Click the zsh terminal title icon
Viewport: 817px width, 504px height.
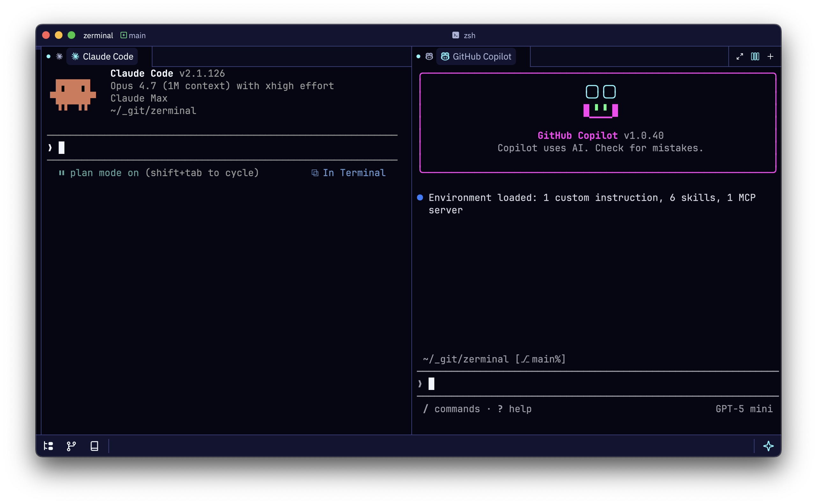tap(456, 35)
